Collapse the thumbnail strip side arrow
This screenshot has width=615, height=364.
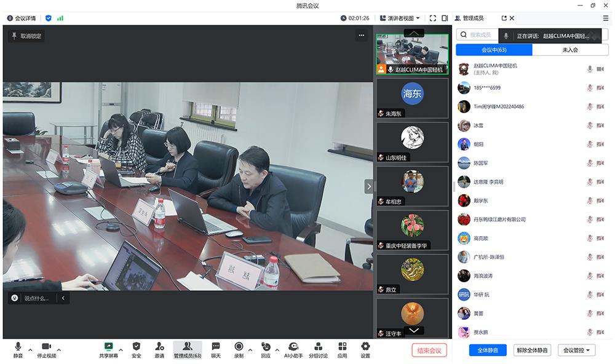point(369,186)
